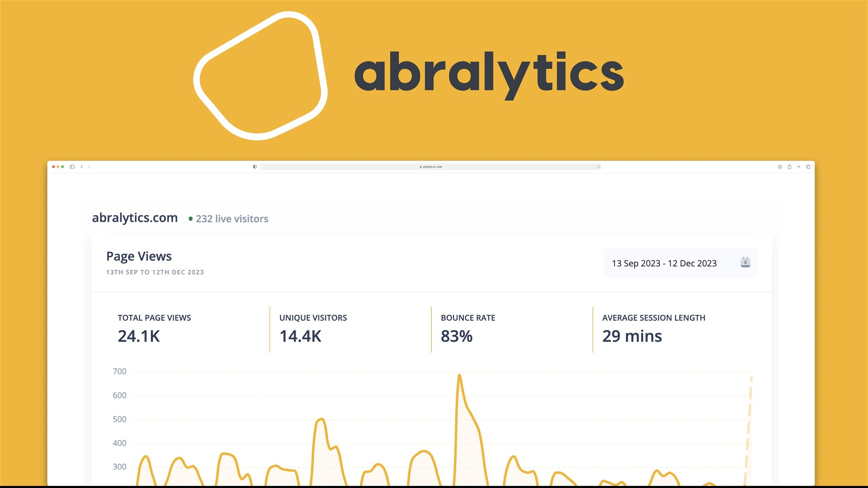Image resolution: width=868 pixels, height=488 pixels.
Task: Show tab overview icon
Action: pos(808,167)
